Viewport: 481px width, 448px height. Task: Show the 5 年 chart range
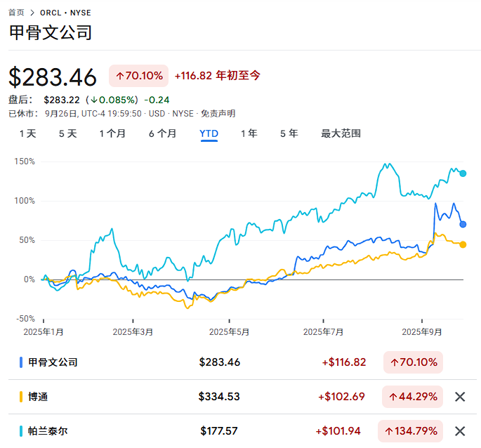[289, 133]
